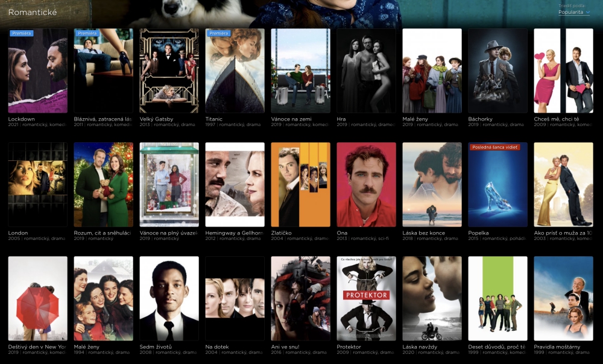Image resolution: width=603 pixels, height=364 pixels.
Task: Choose the Hemingway a Gellhorn poster
Action: point(235,184)
